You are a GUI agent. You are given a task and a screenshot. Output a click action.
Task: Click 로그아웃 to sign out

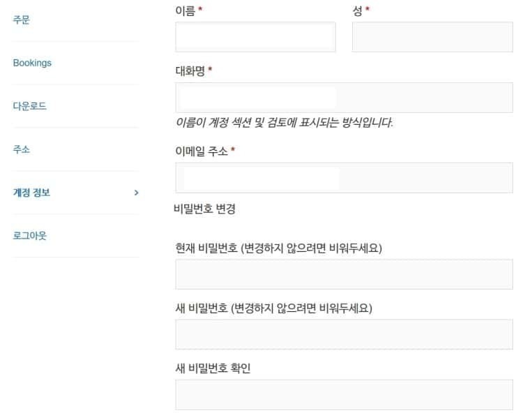click(x=30, y=236)
